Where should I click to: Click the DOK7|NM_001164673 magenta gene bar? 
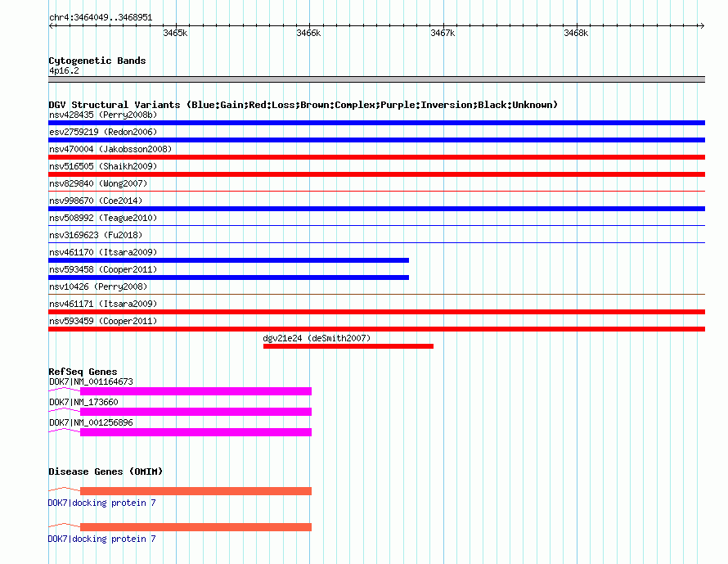[x=195, y=391]
